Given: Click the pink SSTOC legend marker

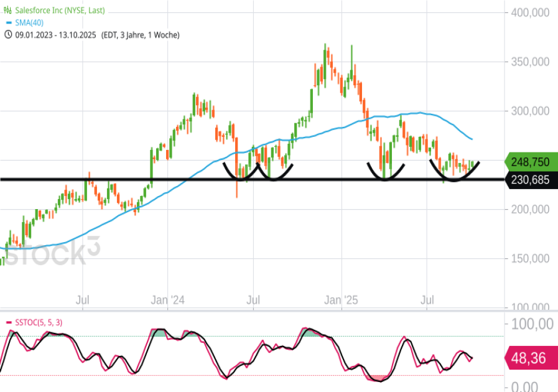Looking at the screenshot, I should click(7, 322).
